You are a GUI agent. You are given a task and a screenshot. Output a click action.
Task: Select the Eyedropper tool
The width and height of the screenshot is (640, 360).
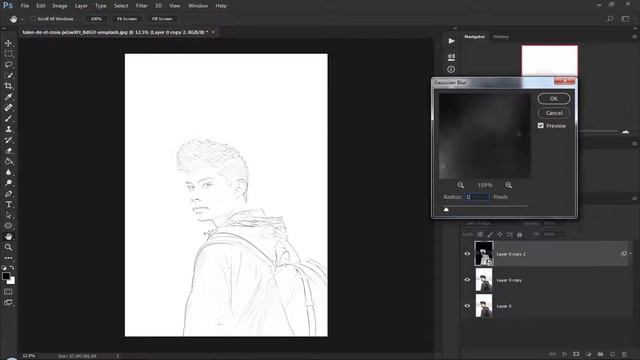coord(8,97)
